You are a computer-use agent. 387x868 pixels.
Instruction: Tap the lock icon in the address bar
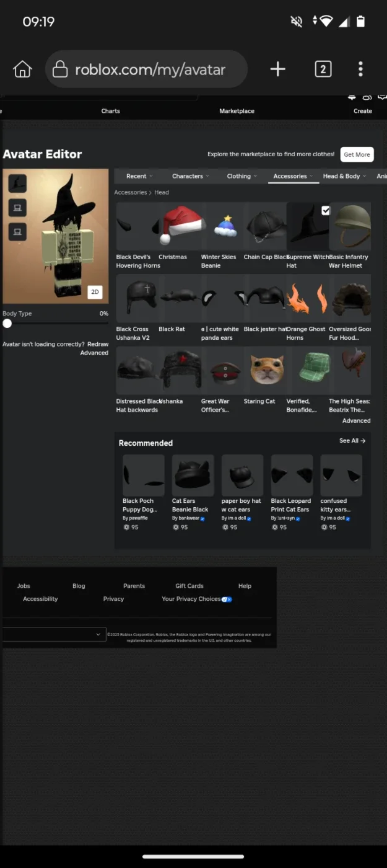60,69
